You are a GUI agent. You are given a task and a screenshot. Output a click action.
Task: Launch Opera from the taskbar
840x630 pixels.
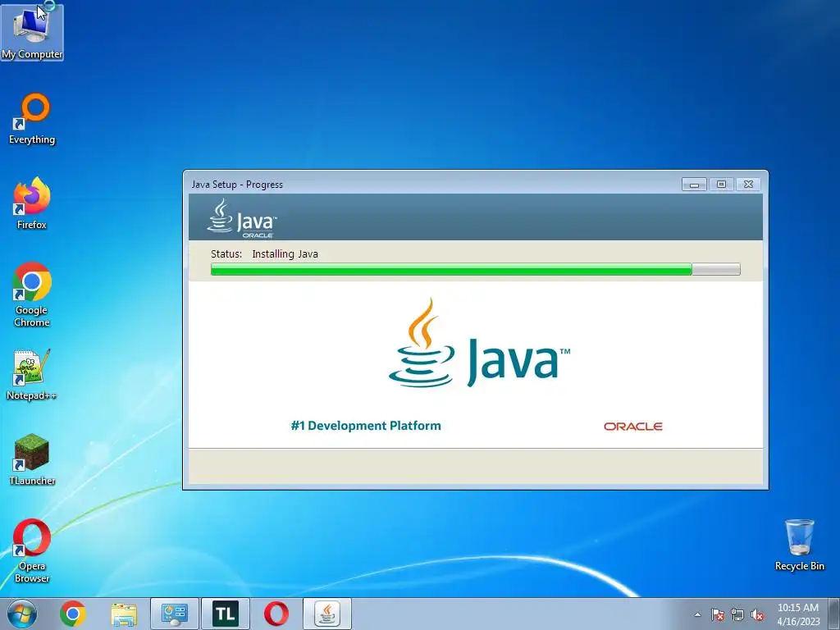pyautogui.click(x=276, y=614)
